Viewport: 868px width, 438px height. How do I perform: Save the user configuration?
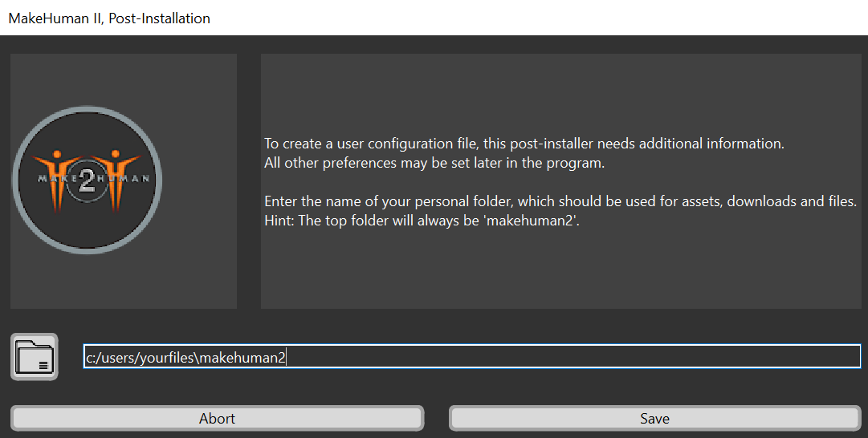[x=655, y=418]
